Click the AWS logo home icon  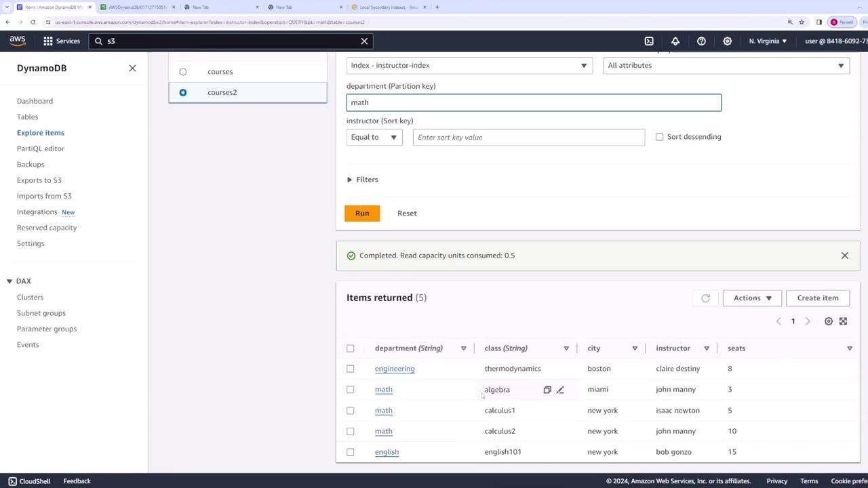[18, 41]
